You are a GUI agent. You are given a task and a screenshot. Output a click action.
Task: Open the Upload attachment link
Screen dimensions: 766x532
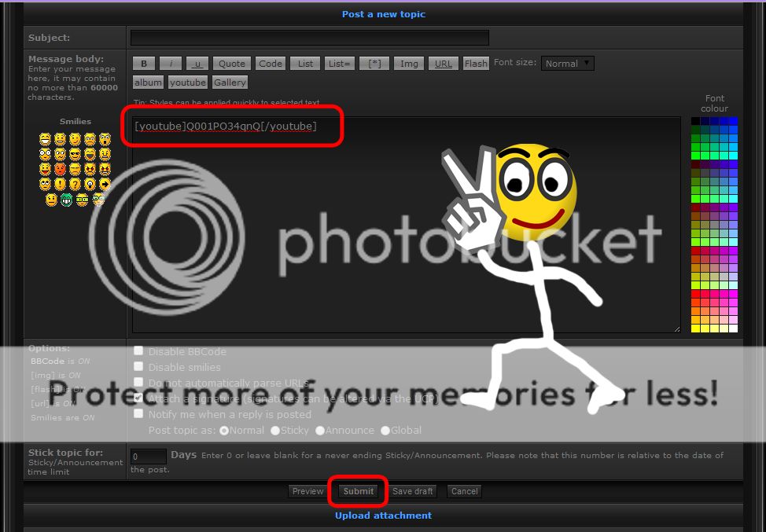[384, 515]
